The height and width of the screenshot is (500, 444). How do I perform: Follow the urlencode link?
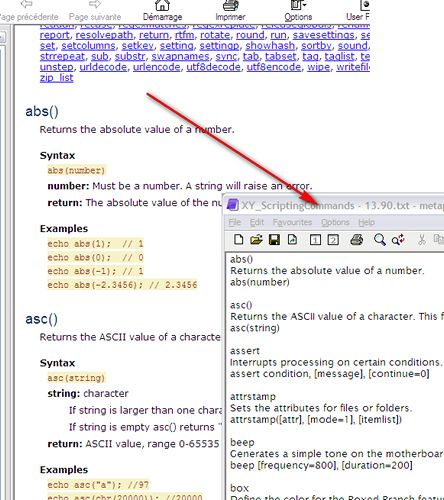point(157,67)
